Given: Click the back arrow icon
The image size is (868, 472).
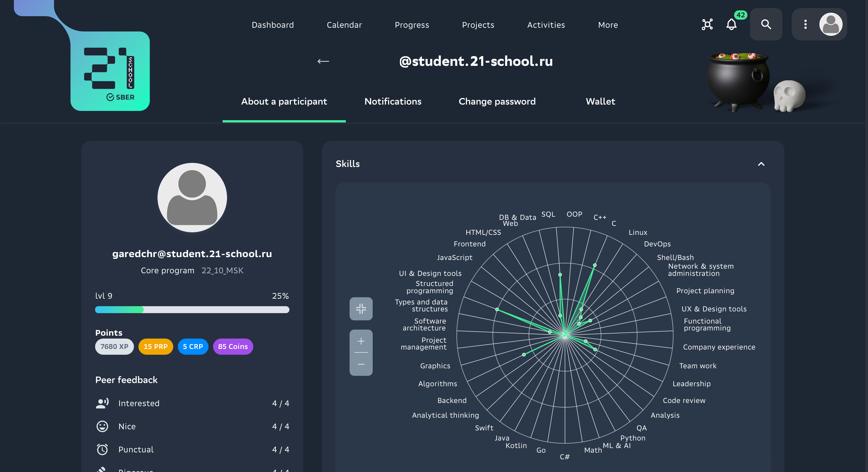Looking at the screenshot, I should [x=323, y=61].
